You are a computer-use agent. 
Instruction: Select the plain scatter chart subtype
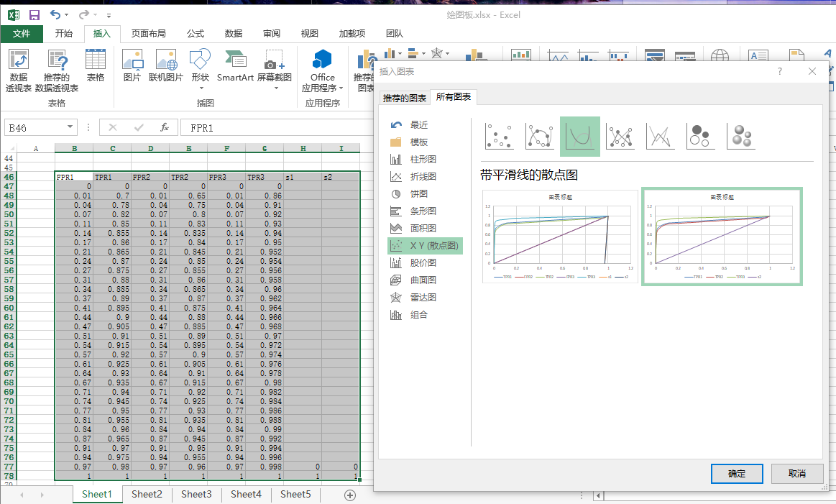499,136
